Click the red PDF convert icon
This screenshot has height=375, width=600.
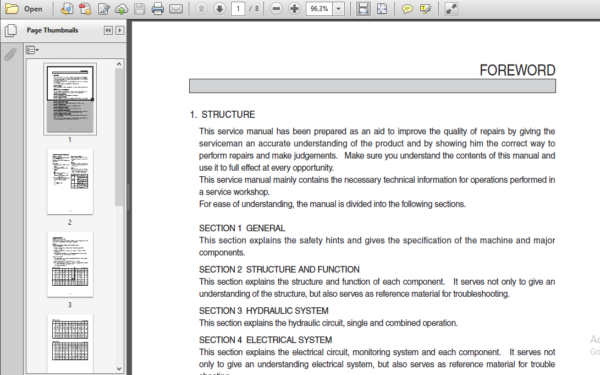coord(85,8)
